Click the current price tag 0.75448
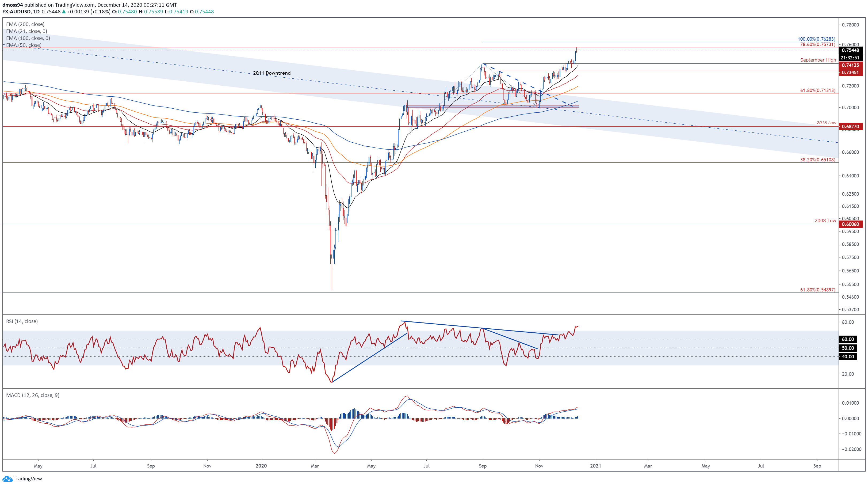Screen dimensions: 868x486 pos(850,50)
